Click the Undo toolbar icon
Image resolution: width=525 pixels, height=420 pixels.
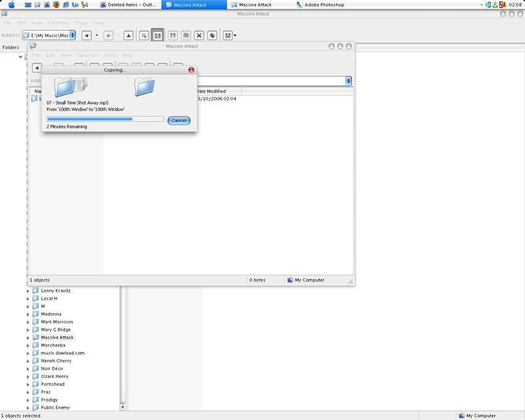[x=212, y=35]
